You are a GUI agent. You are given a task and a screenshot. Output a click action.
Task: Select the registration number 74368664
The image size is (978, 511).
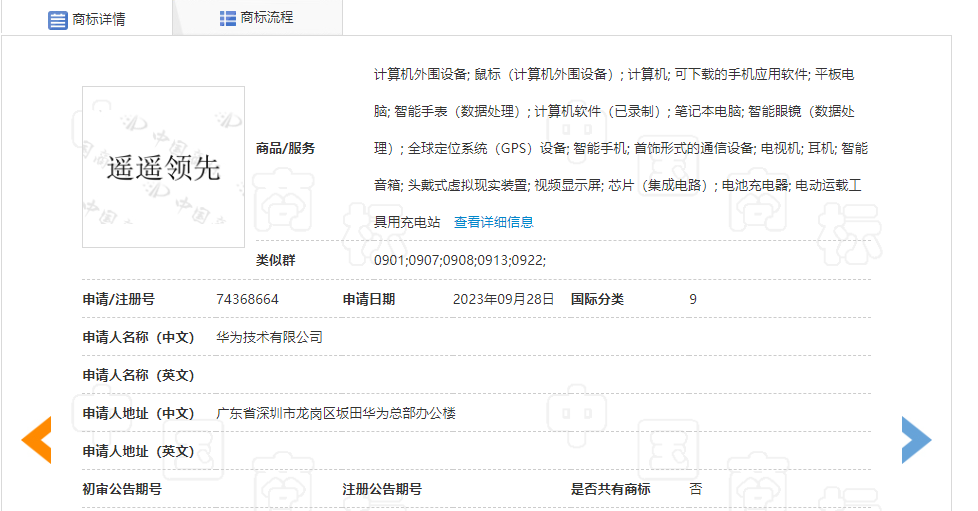[247, 299]
